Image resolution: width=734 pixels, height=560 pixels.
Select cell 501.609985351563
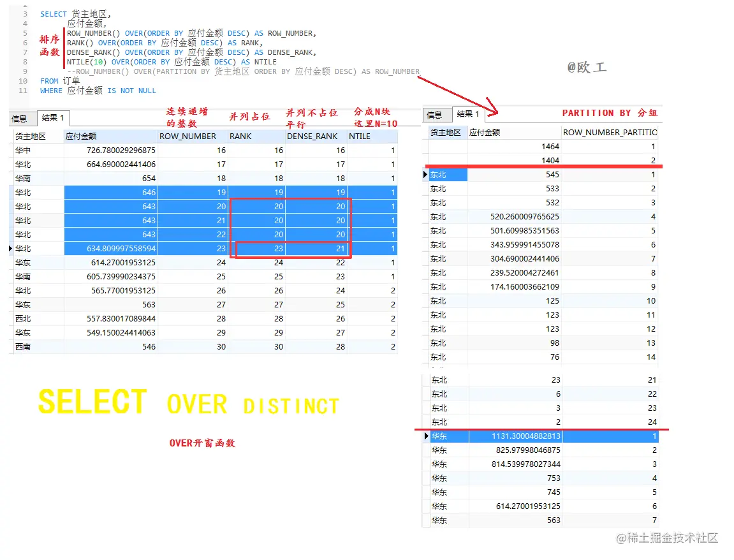click(514, 231)
